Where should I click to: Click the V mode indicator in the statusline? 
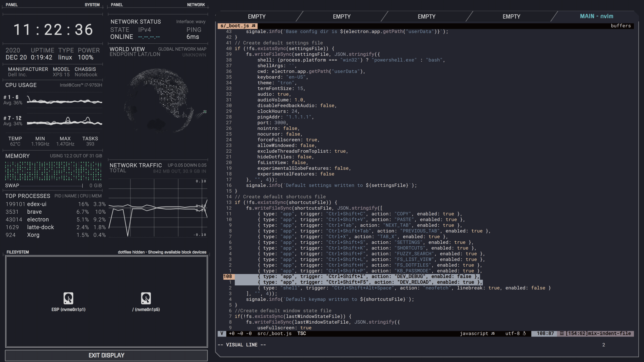click(x=222, y=334)
